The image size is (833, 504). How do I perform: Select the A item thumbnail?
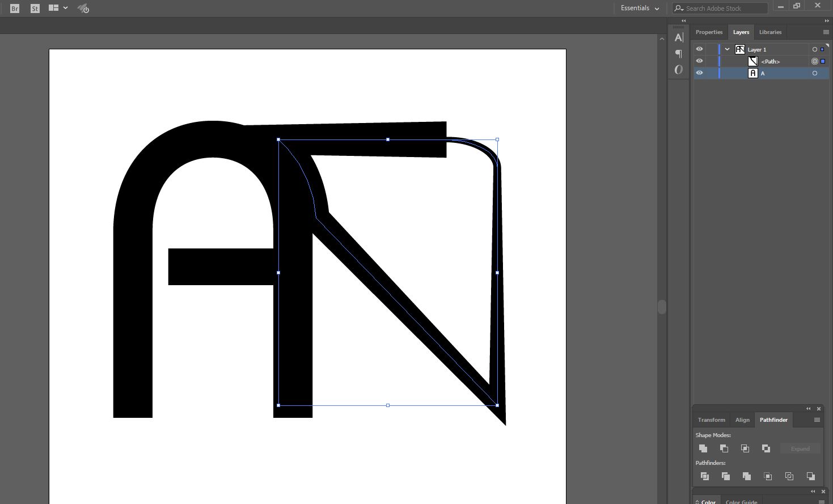pyautogui.click(x=752, y=73)
